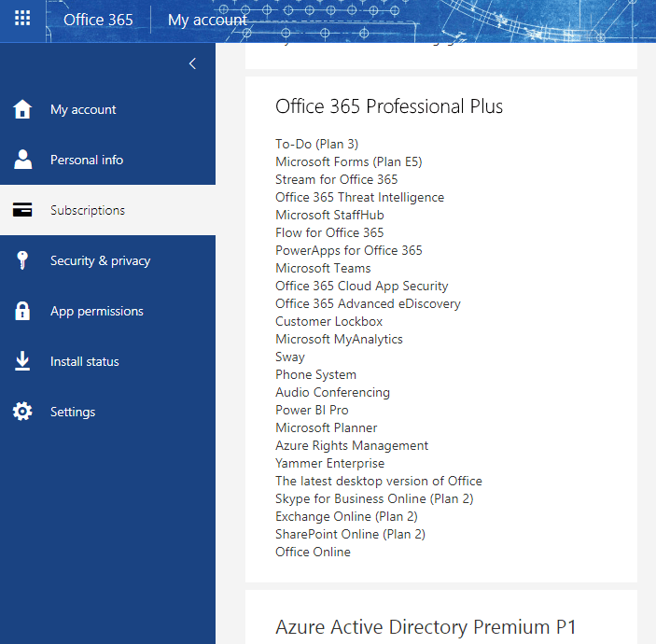Click the Microsoft Planner entry
The height and width of the screenshot is (644, 656).
[x=327, y=427]
